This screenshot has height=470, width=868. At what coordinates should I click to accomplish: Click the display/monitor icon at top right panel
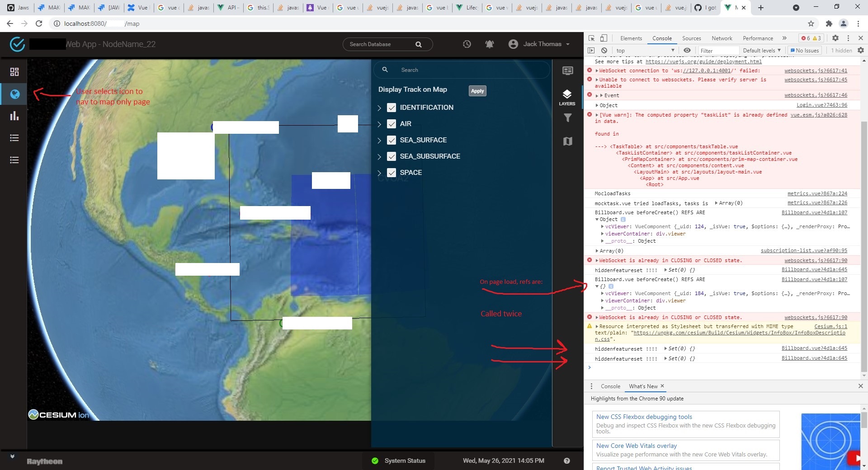pos(567,70)
